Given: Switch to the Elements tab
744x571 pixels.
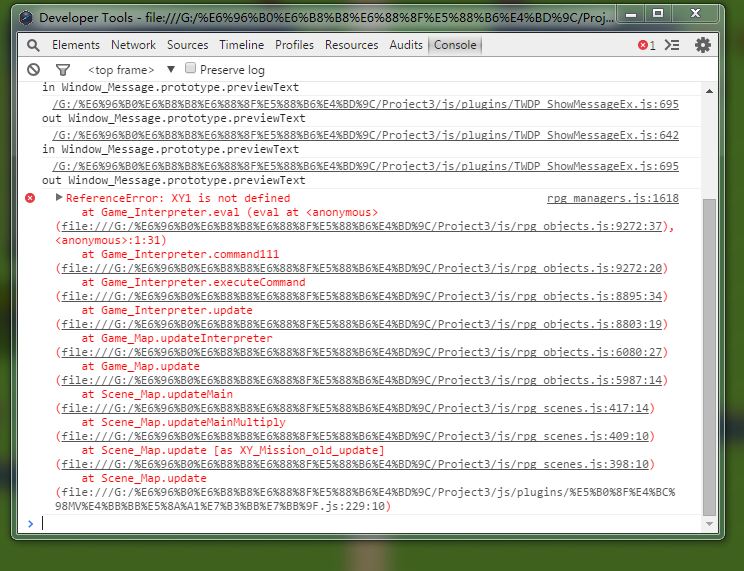Looking at the screenshot, I should (x=76, y=45).
